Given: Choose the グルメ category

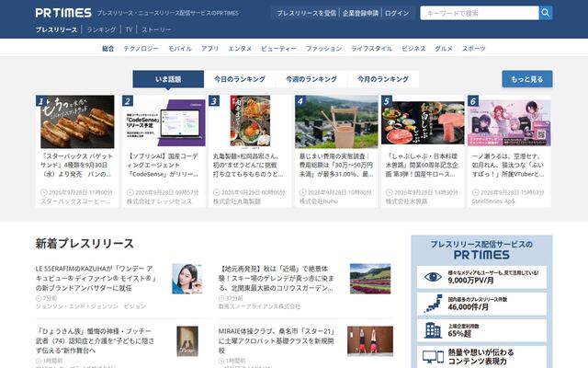Looking at the screenshot, I should point(444,49).
